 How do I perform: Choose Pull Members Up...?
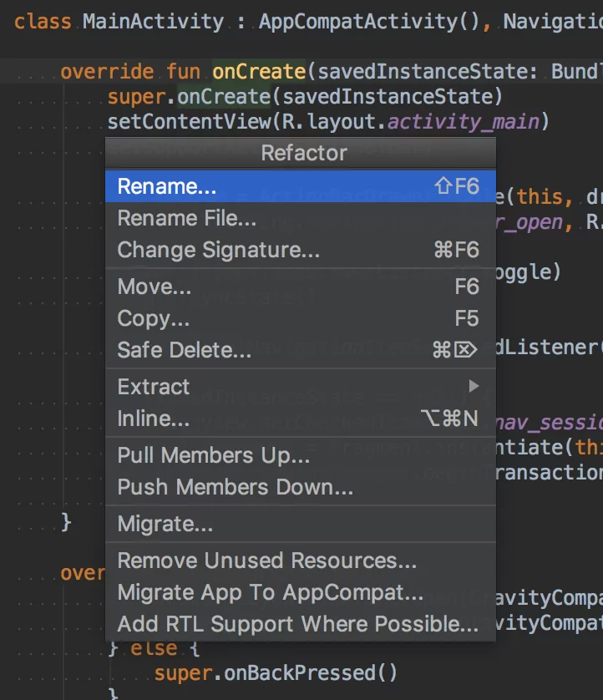301,455
